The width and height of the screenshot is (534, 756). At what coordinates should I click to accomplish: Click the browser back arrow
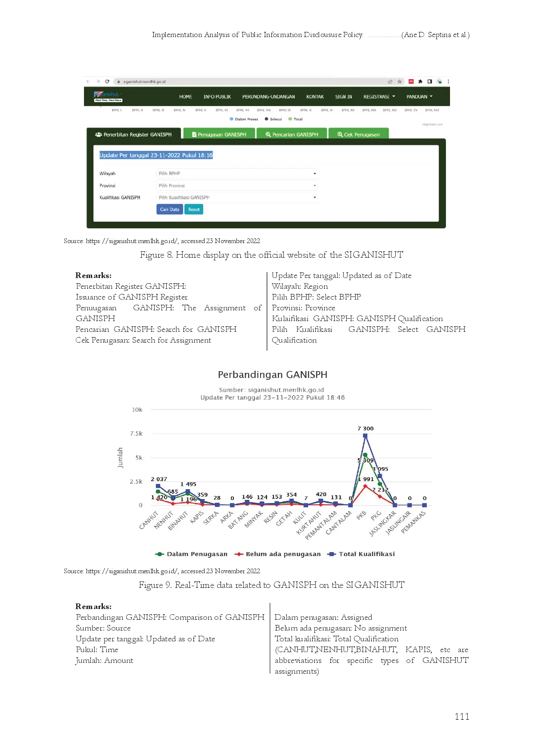click(x=88, y=81)
